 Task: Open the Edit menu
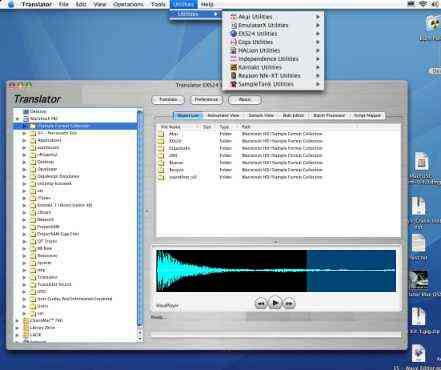coord(81,4)
